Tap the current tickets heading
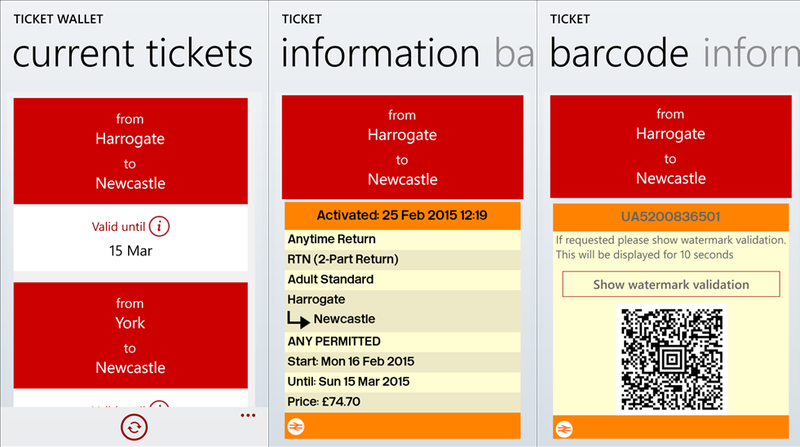Viewport: 800px width, 447px height. [x=132, y=53]
